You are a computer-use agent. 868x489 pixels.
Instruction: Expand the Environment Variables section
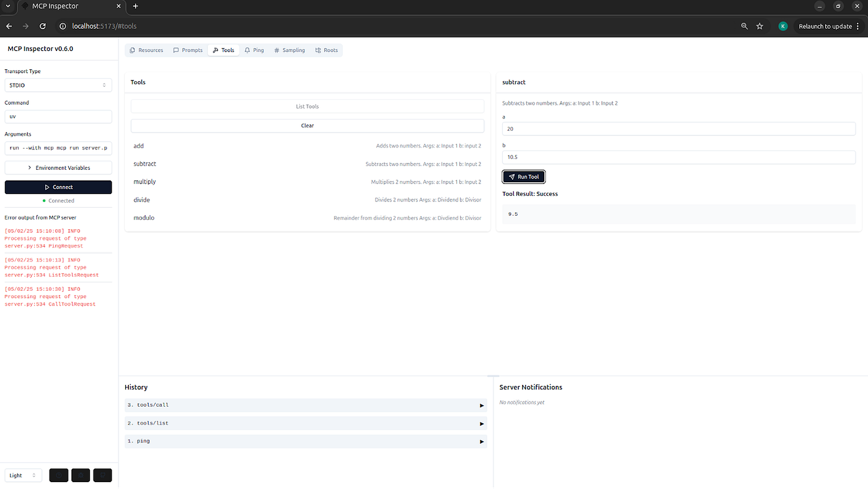[58, 167]
